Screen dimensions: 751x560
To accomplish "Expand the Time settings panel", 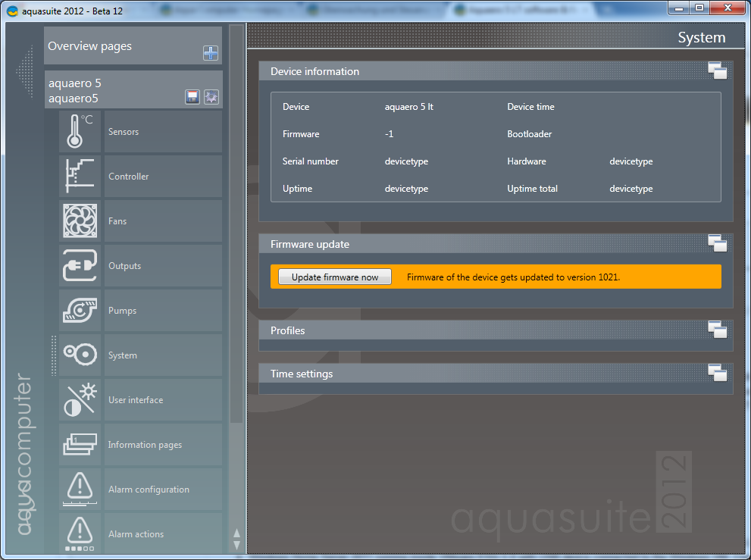I will coord(718,373).
